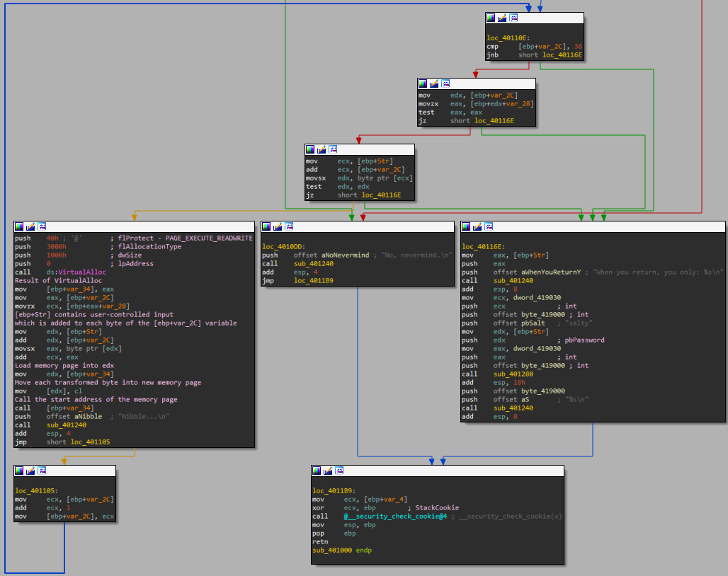The width and height of the screenshot is (728, 576).
Task: Click the edit pencil icon on the VirtualAlloc block header
Action: [x=31, y=226]
